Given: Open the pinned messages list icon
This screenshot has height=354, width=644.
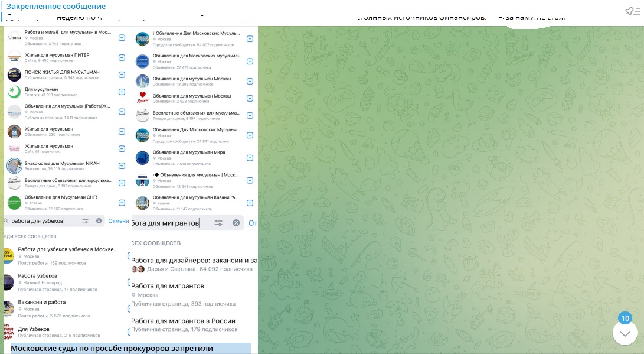Looking at the screenshot, I should 633,11.
